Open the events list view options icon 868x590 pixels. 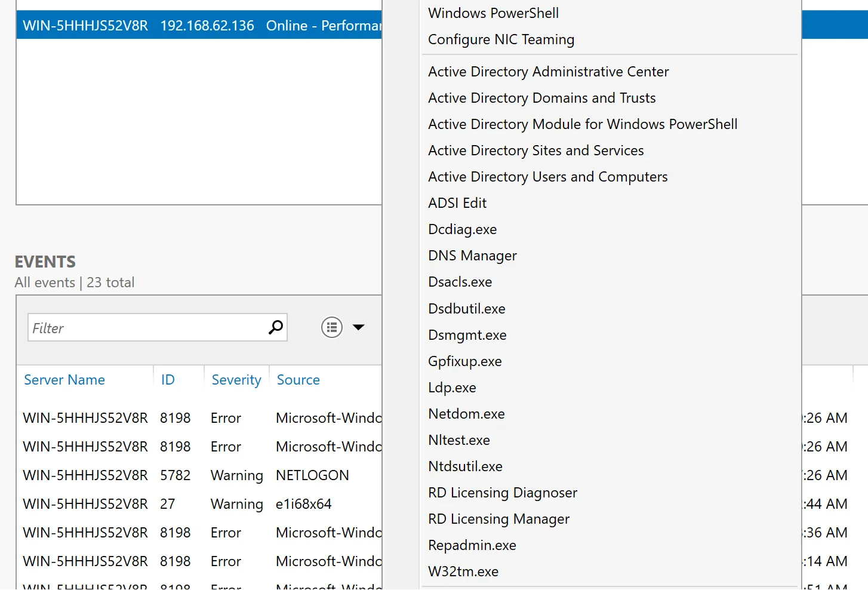click(332, 327)
